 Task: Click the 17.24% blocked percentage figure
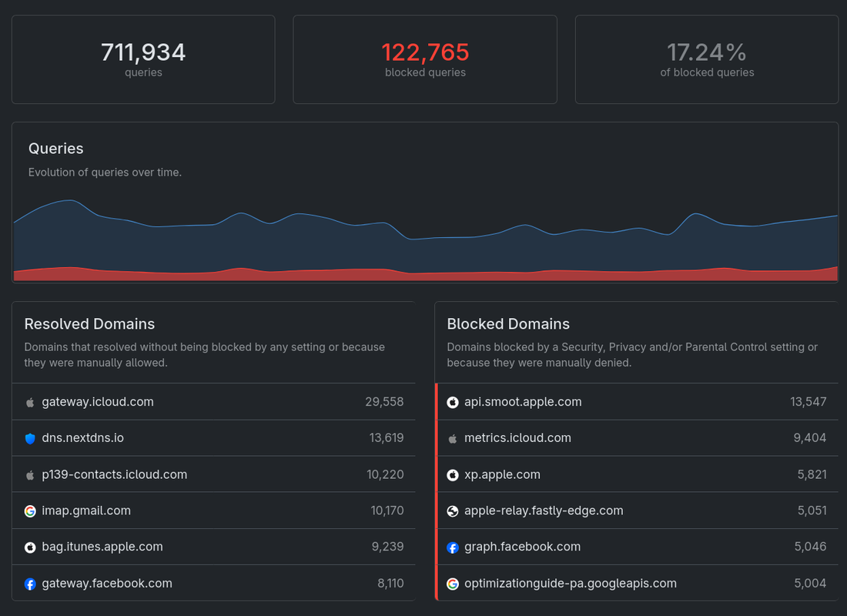pyautogui.click(x=707, y=52)
